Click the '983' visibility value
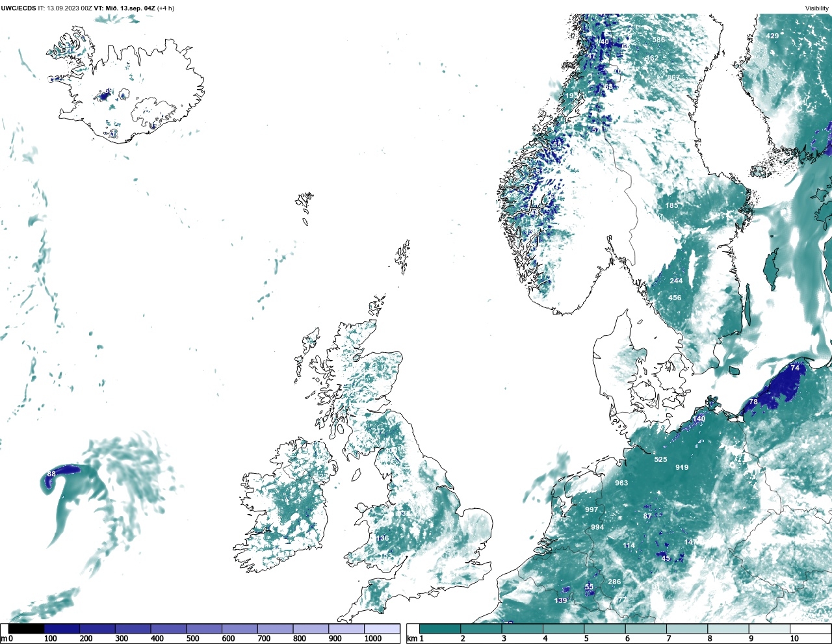This screenshot has height=644, width=832. 621,483
